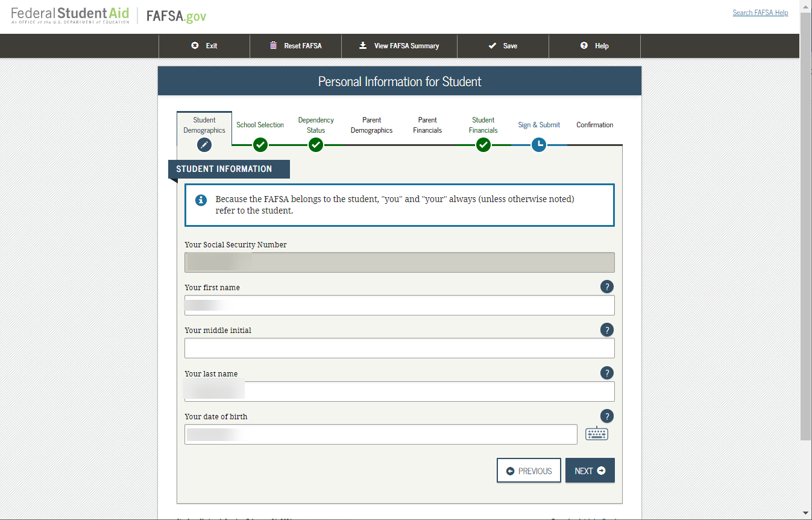Open the School Selection section

tap(260, 125)
